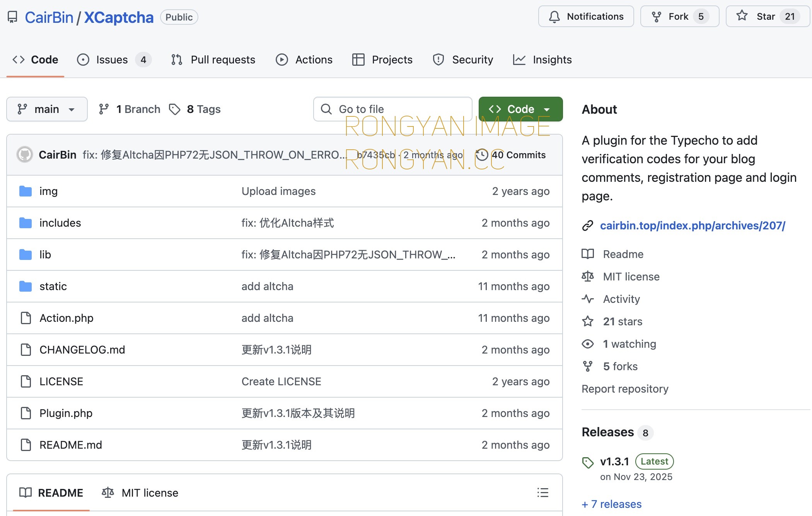812x516 pixels.
Task: Open the 'fix: 优化Altcha样式' commit message
Action: (x=288, y=223)
